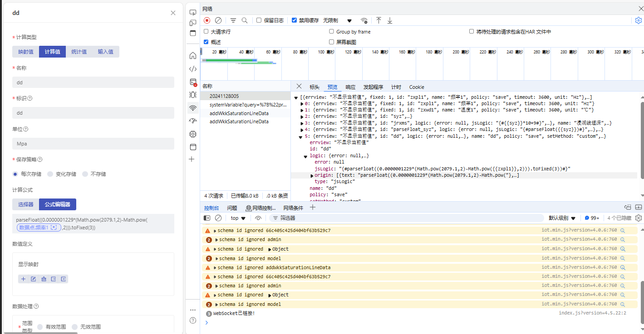Open network search magnifier
The width and height of the screenshot is (644, 334).
coord(245,20)
